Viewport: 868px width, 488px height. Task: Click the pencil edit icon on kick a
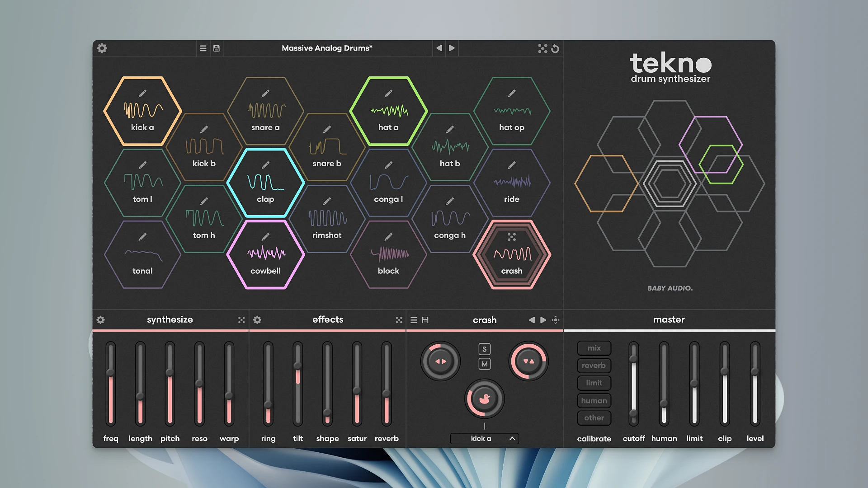pyautogui.click(x=142, y=94)
